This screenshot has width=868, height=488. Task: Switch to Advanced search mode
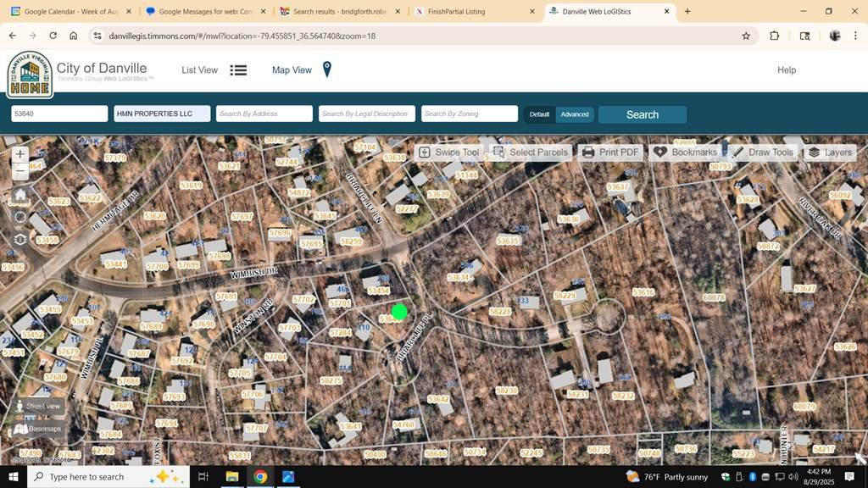click(575, 114)
